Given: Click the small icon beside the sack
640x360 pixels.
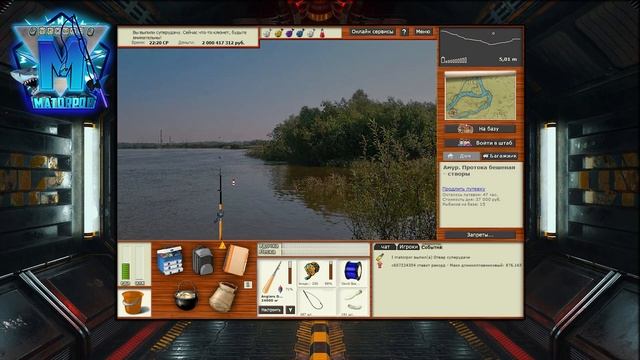Looking at the screenshot, I should pos(248,284).
